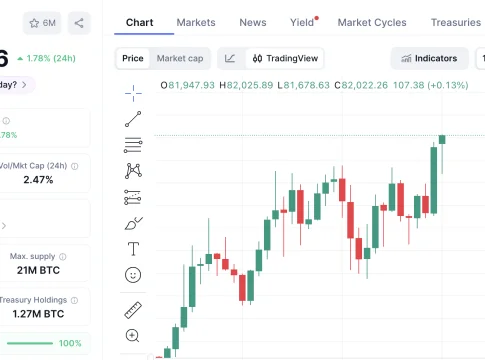485x360 pixels.
Task: Open the emoji sticker tool
Action: (x=133, y=275)
